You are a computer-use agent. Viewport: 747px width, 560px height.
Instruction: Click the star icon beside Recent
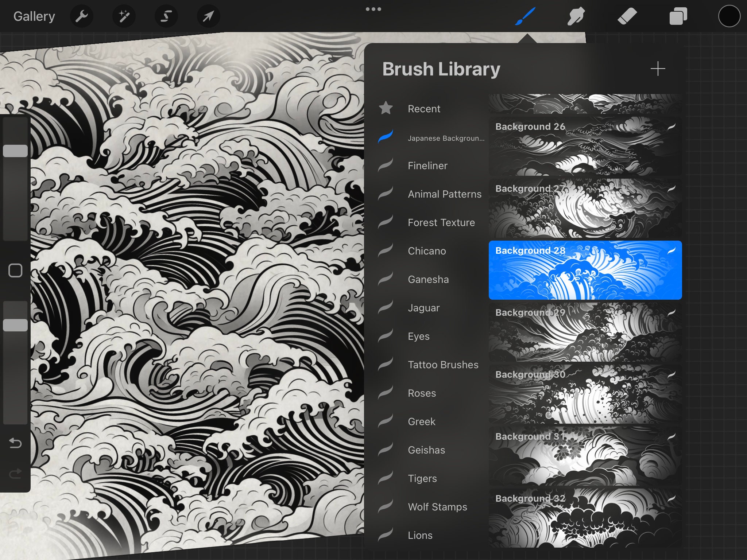(386, 108)
